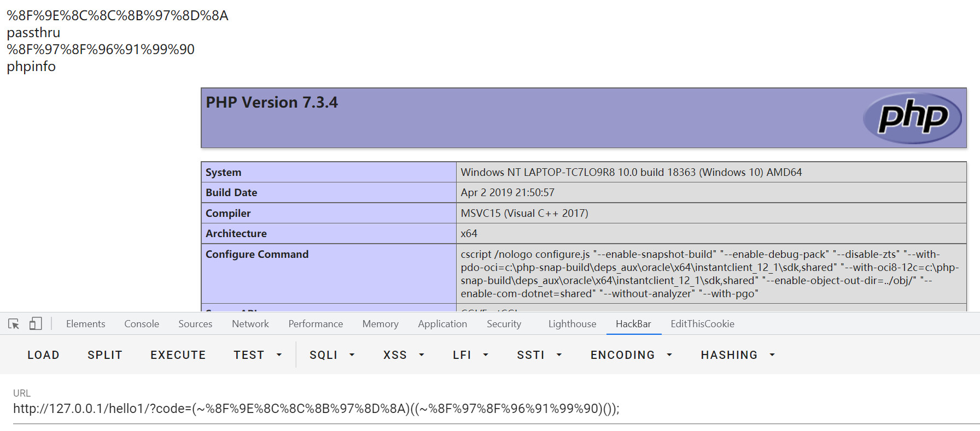
Task: Switch to the Console tab
Action: click(x=142, y=324)
